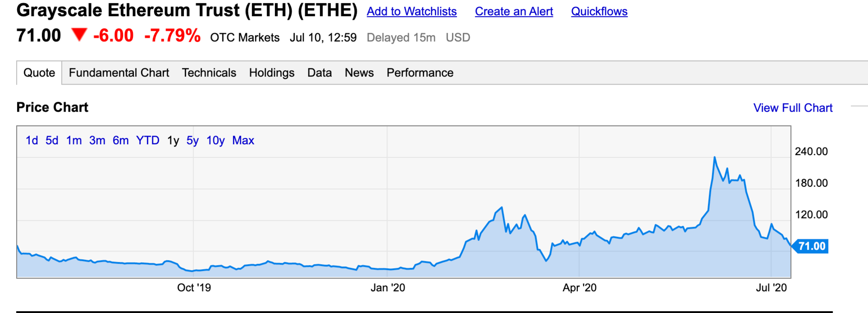Click the 240.00 axis label
Viewport: 868px width, 313px height.
811,152
